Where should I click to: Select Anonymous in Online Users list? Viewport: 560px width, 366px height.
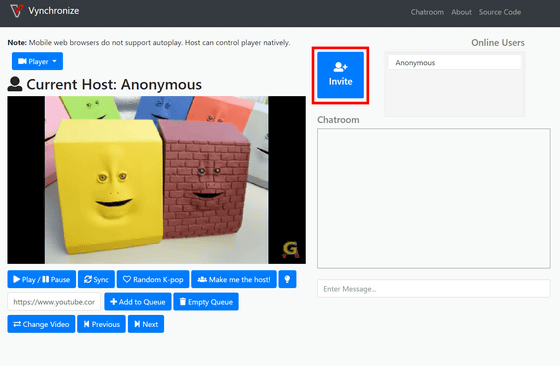[x=454, y=63]
